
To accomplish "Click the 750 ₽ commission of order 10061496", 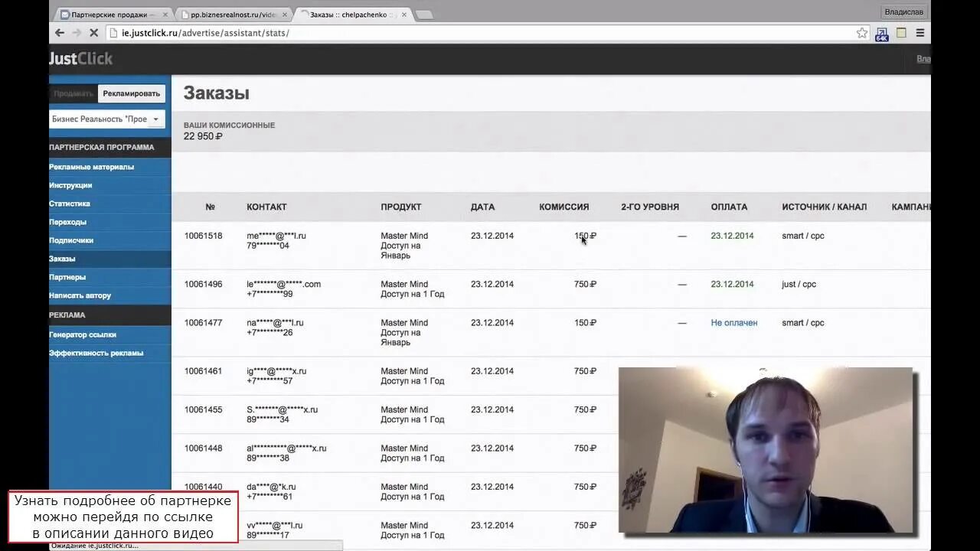I will click(585, 284).
